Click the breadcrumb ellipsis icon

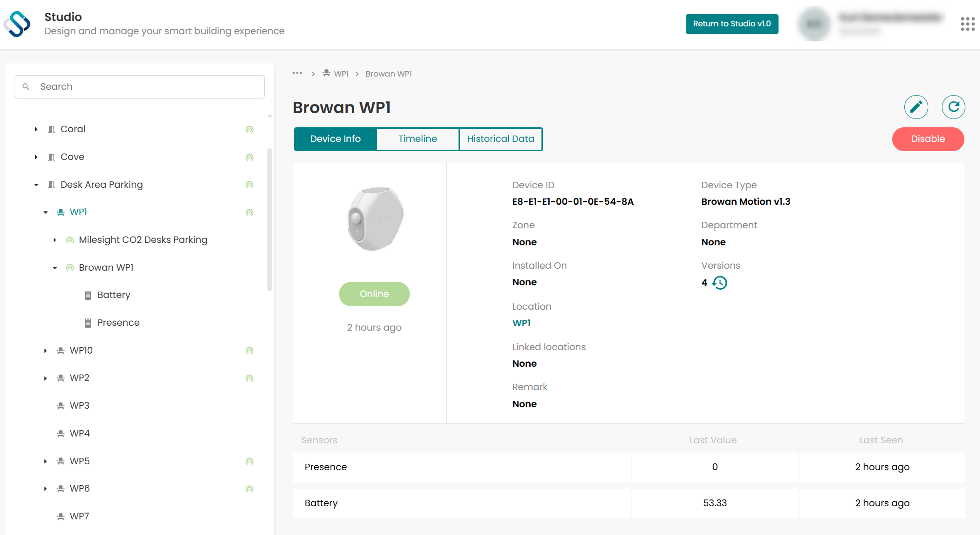(297, 73)
